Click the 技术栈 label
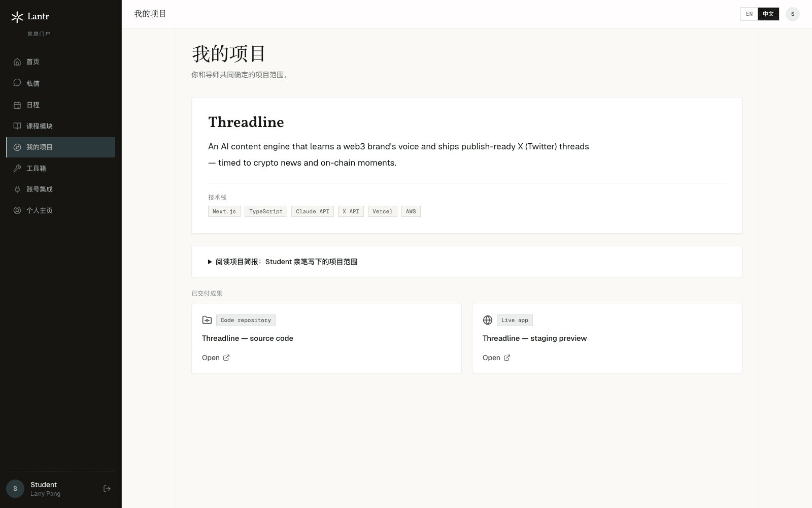Screen dimensions: 812x508 (x=217, y=197)
